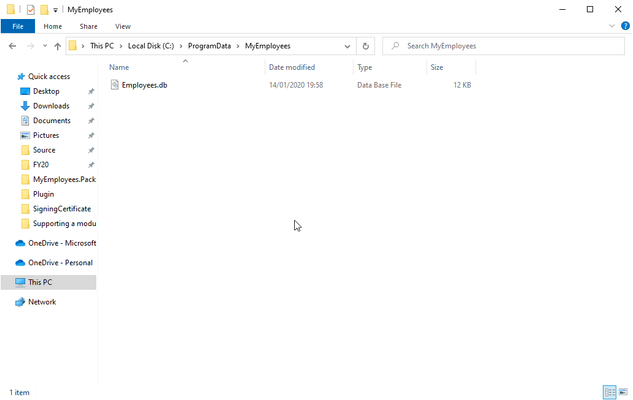Click the Downloads pin icon
The width and height of the screenshot is (633, 400).
(x=91, y=106)
